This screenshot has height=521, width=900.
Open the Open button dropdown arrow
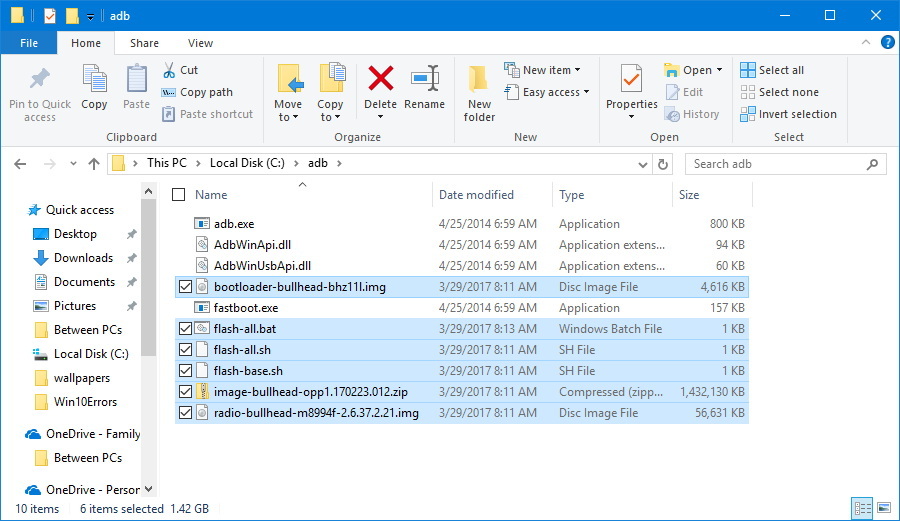(x=719, y=70)
